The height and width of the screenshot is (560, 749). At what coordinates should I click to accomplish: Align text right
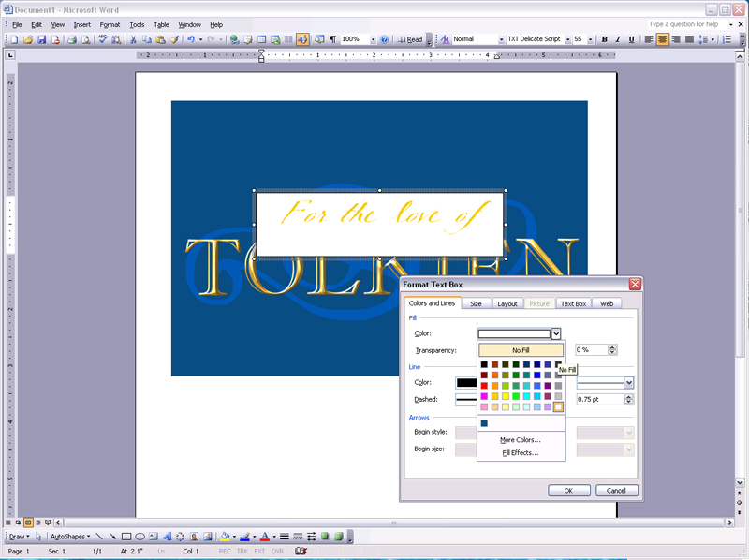(676, 39)
